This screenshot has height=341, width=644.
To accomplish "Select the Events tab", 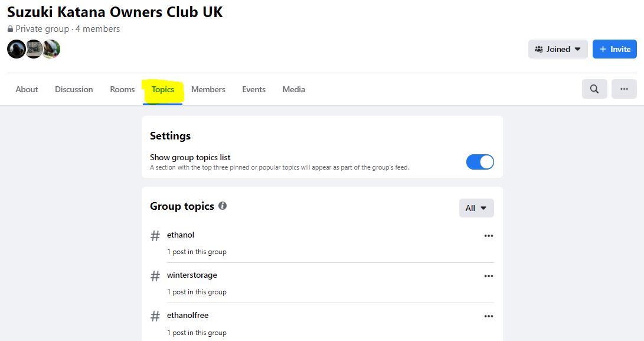I will (x=254, y=89).
